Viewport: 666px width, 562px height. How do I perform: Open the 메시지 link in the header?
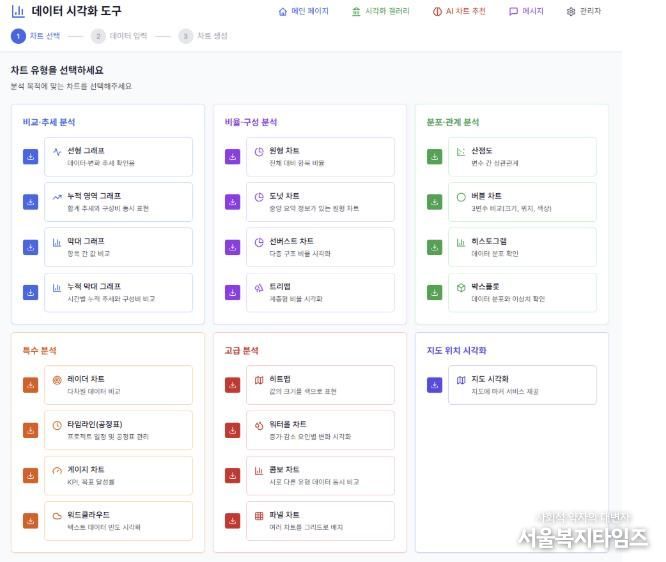pos(526,12)
